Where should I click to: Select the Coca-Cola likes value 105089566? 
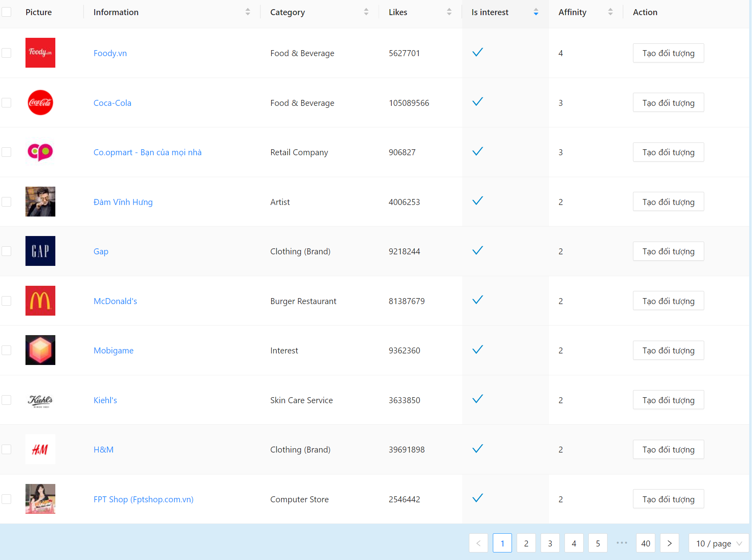[x=409, y=103]
